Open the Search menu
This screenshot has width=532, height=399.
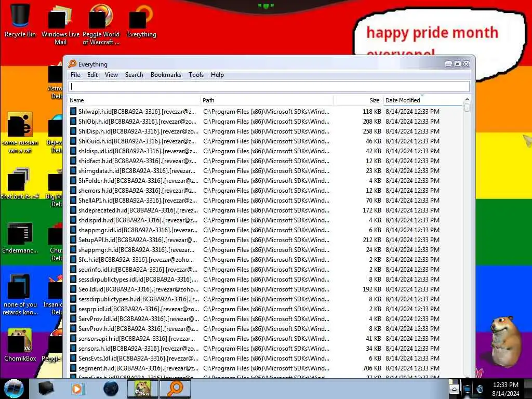pyautogui.click(x=134, y=75)
